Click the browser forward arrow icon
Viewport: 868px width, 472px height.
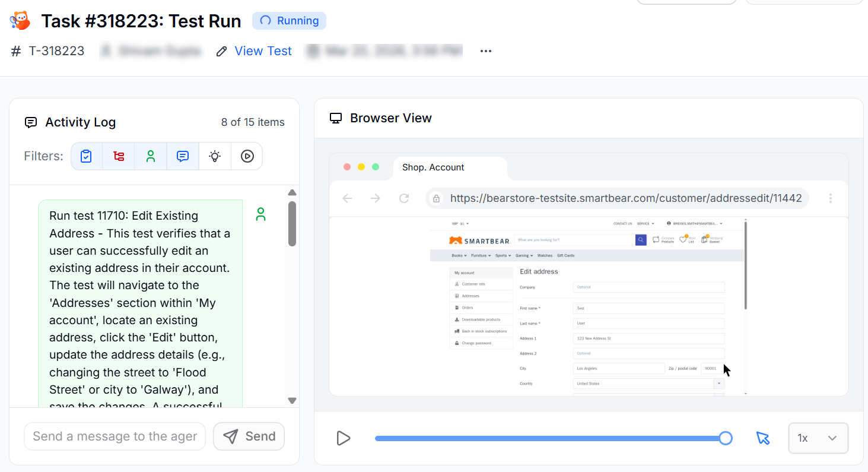pyautogui.click(x=376, y=198)
